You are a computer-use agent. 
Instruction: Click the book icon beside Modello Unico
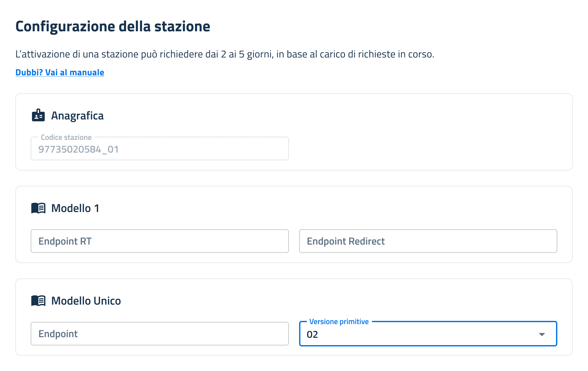pos(38,301)
